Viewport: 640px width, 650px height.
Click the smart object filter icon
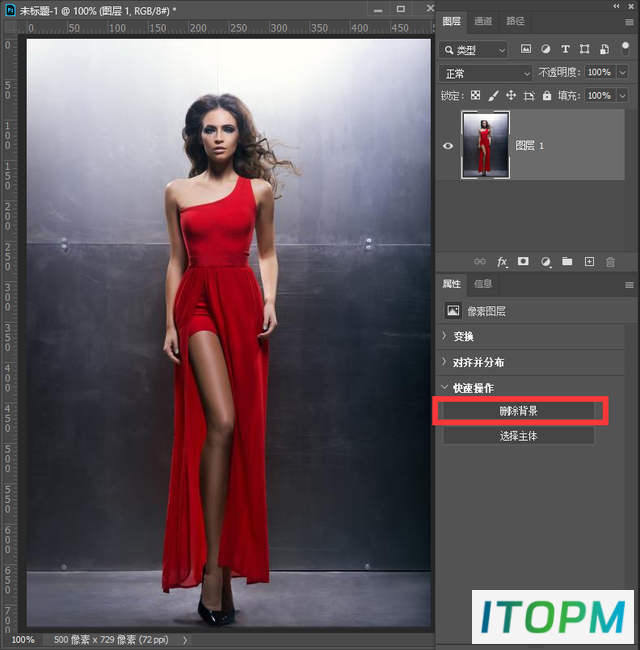click(x=604, y=49)
